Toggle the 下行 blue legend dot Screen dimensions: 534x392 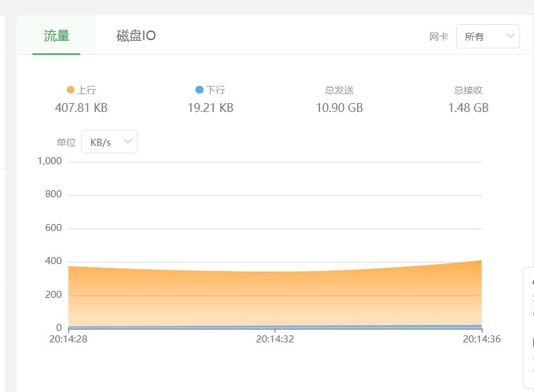[x=199, y=90]
